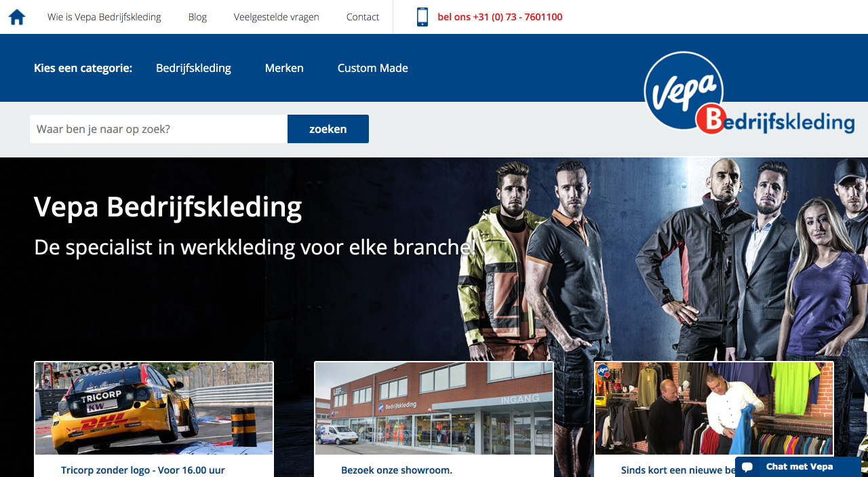Open the Tricorp race car thumbnail
868x477 pixels.
point(154,408)
